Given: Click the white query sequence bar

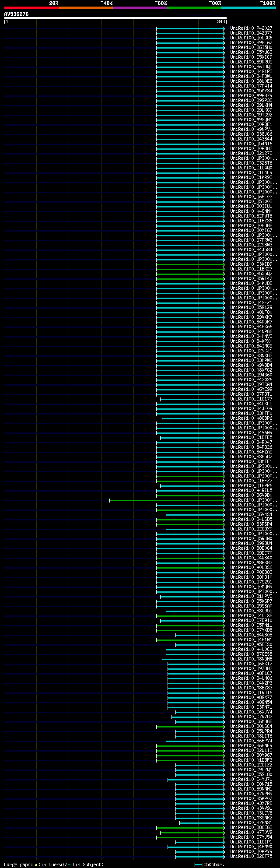Looking at the screenshot, I should click(x=115, y=18).
